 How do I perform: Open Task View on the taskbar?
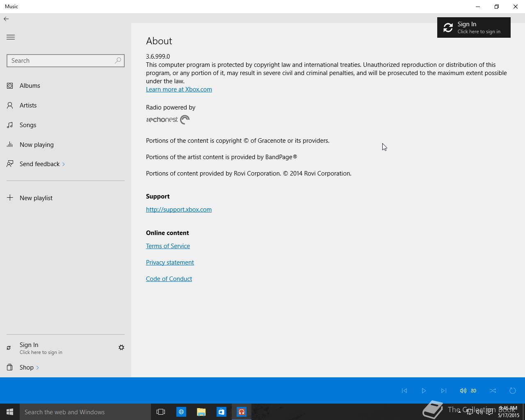pos(161,412)
